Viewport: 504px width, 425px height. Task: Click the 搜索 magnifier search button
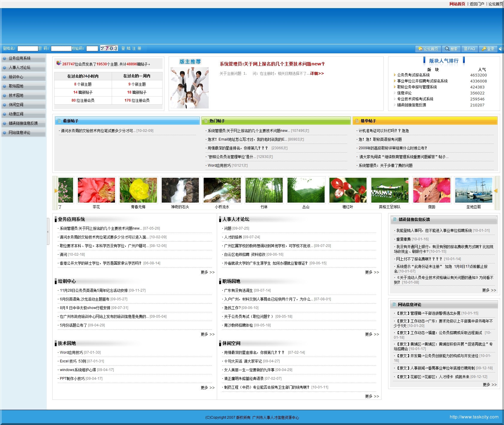tap(451, 49)
